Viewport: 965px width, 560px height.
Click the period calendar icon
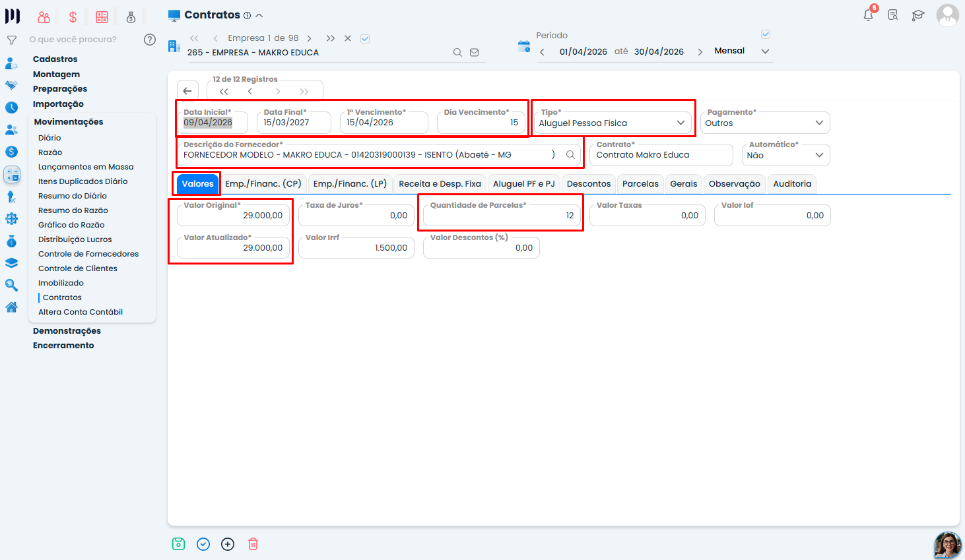coord(524,47)
